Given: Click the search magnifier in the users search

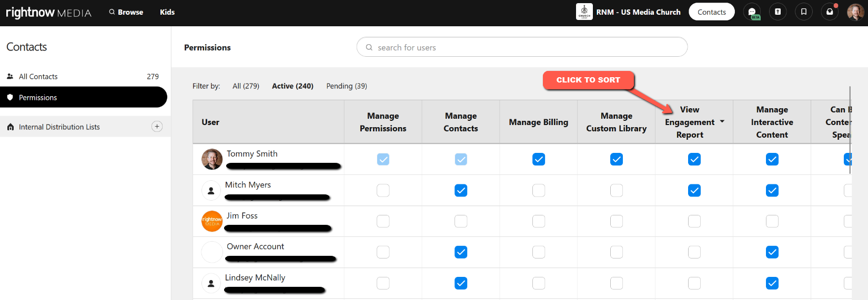Looking at the screenshot, I should (x=369, y=47).
